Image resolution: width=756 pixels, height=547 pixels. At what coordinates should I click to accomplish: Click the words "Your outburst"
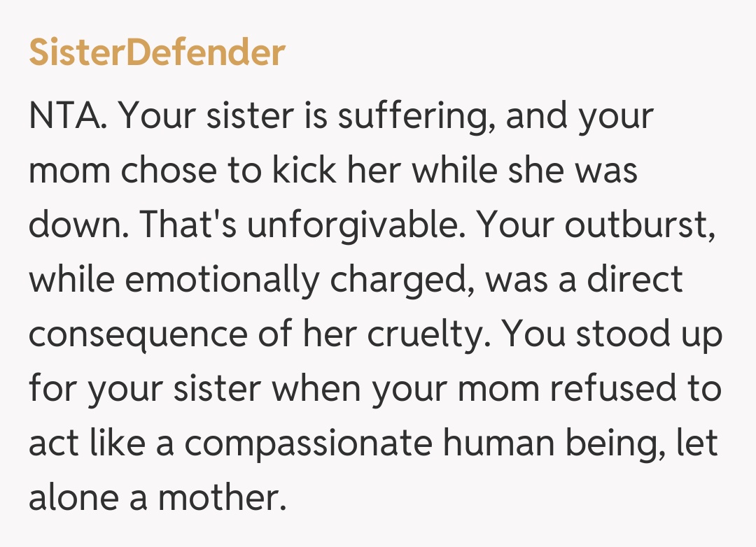click(601, 225)
